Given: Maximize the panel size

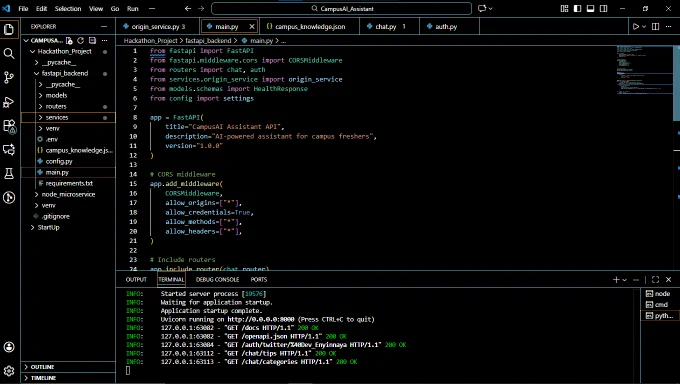Looking at the screenshot, I should pyautogui.click(x=655, y=280).
